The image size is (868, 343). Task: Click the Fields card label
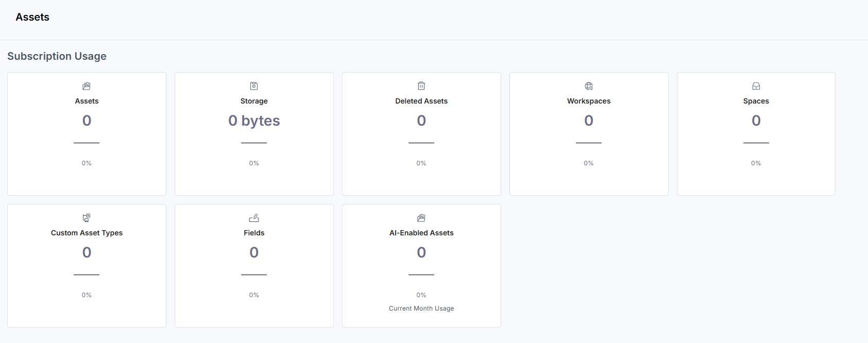pyautogui.click(x=254, y=233)
